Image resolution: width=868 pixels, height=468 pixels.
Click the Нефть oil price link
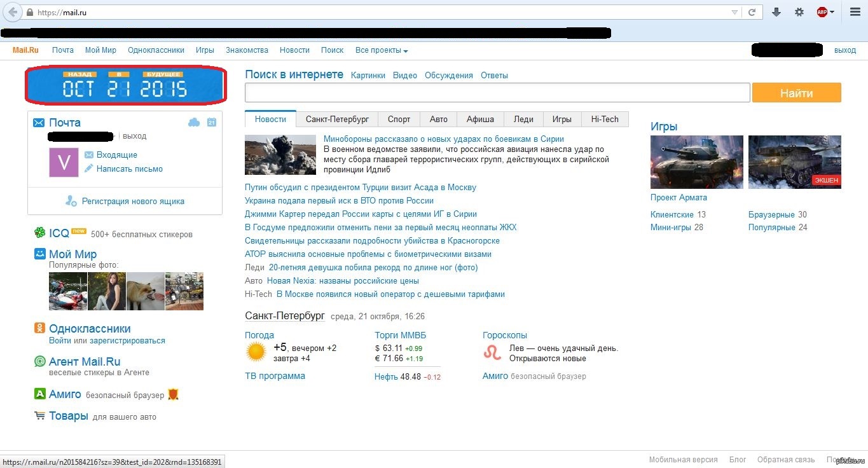click(x=386, y=376)
